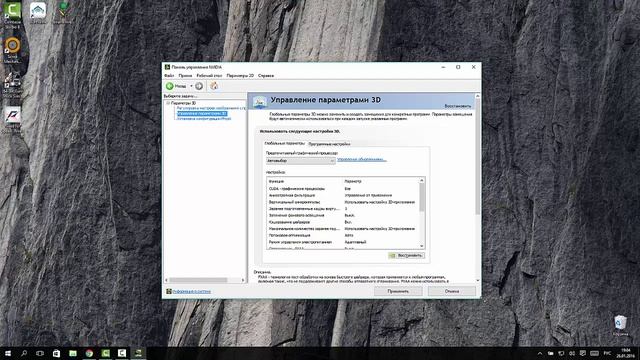Screen dimensions: 640x360
Task: Collapse the Параметры 3D tree node
Action: 168,103
